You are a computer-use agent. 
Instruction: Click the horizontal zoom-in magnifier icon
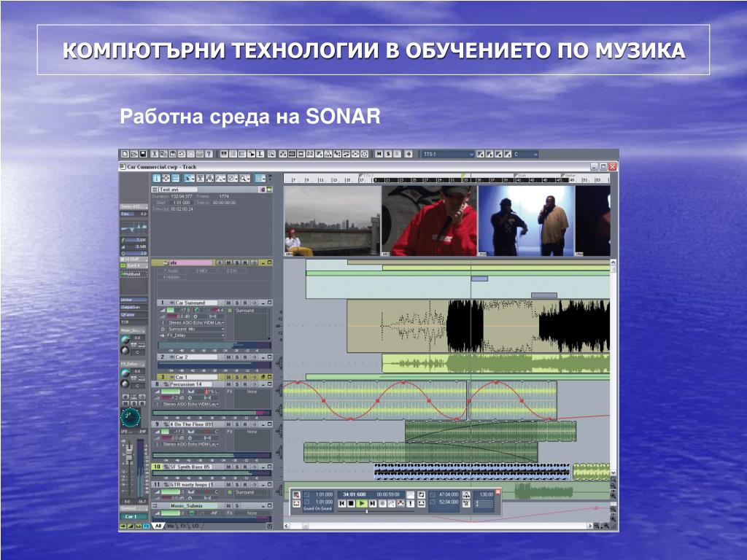tap(605, 526)
